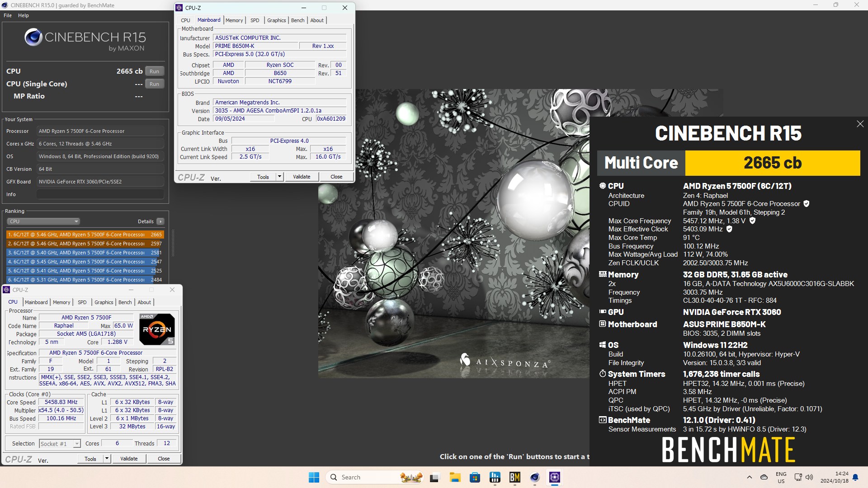Click the CPU chip icon in BenchMate panel
Viewport: 868px width, 488px height.
pyautogui.click(x=603, y=186)
